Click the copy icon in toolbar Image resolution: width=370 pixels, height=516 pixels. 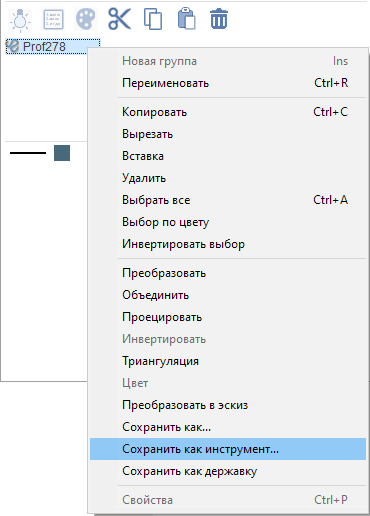tap(153, 19)
